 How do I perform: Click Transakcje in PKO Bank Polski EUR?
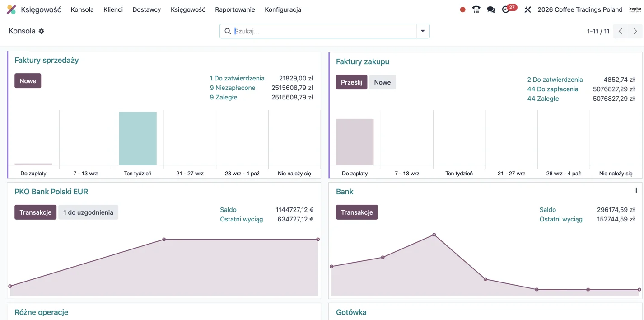click(35, 212)
